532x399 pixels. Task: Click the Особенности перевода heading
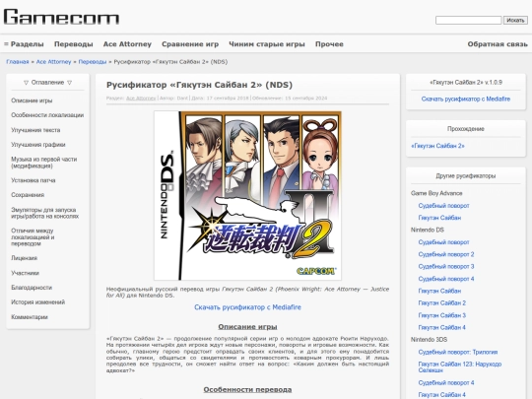[247, 389]
